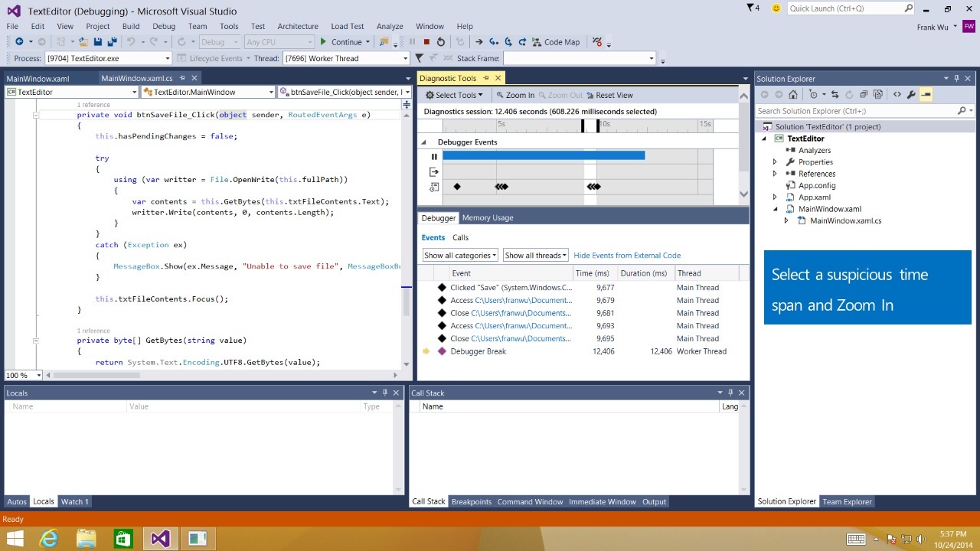Image resolution: width=980 pixels, height=551 pixels.
Task: Collapse the Debugger Events section
Action: point(423,142)
